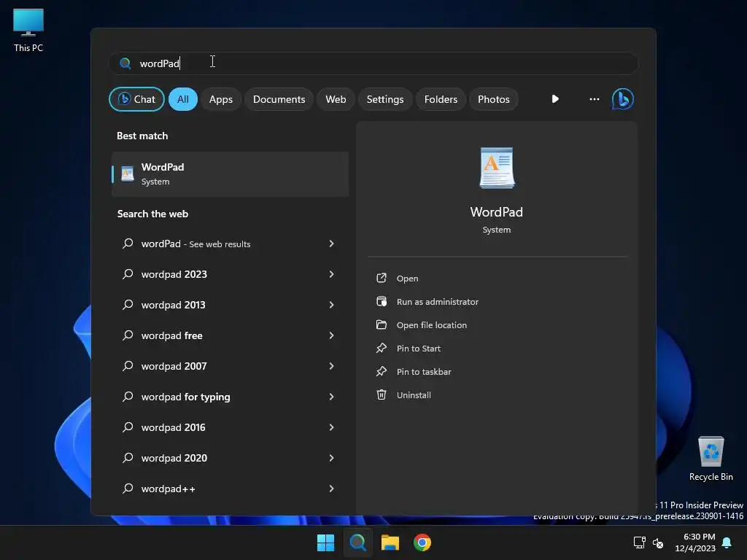Expand the chevron for wordpad free
Screen dimensions: 747x560
point(332,335)
